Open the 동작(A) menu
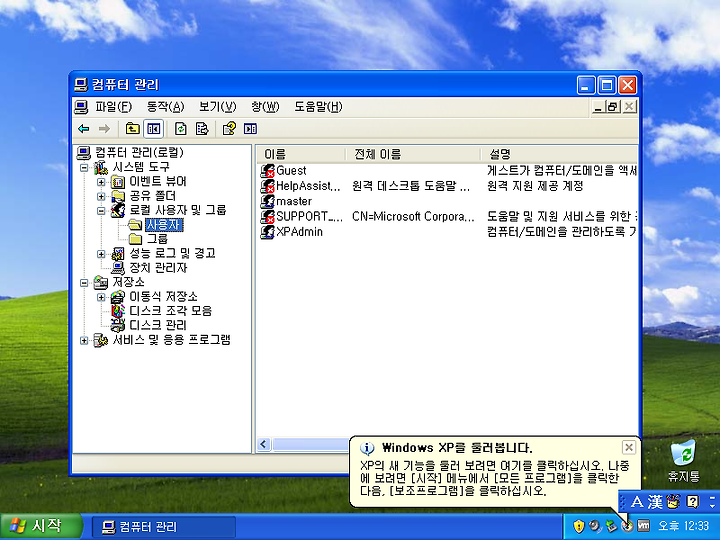The image size is (720, 540). tap(165, 107)
